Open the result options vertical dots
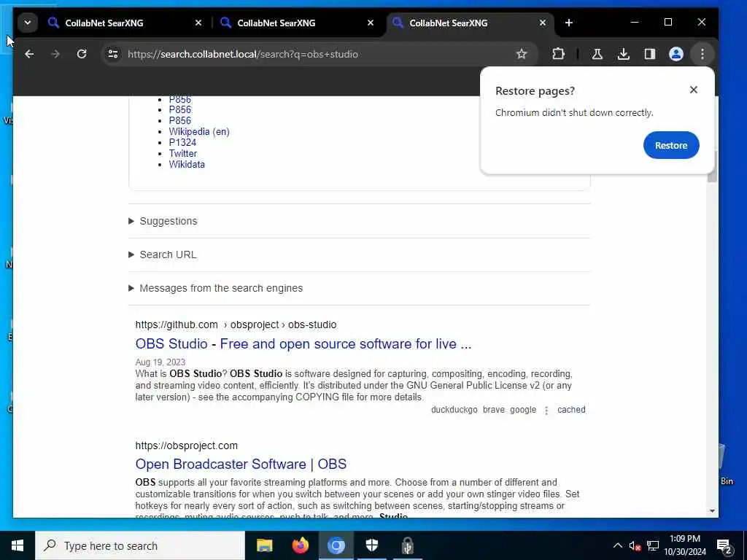This screenshot has height=560, width=747. (546, 410)
